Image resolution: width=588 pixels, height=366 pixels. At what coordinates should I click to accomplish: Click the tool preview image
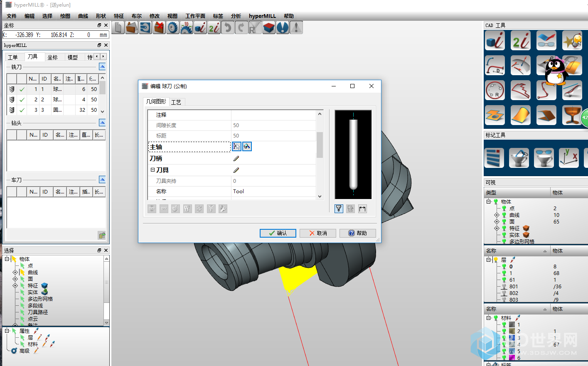(x=353, y=155)
